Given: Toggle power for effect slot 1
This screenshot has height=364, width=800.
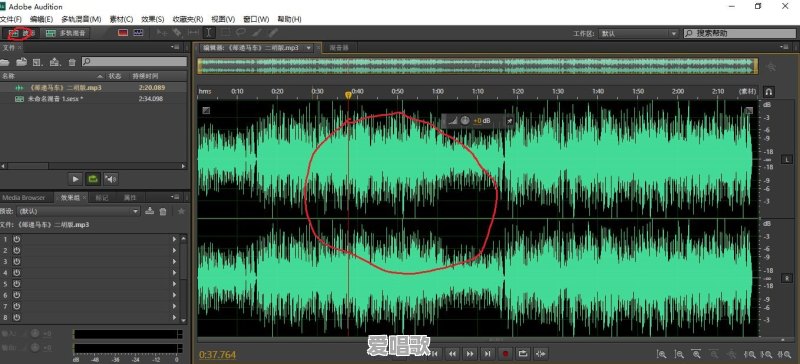Looking at the screenshot, I should pos(16,239).
